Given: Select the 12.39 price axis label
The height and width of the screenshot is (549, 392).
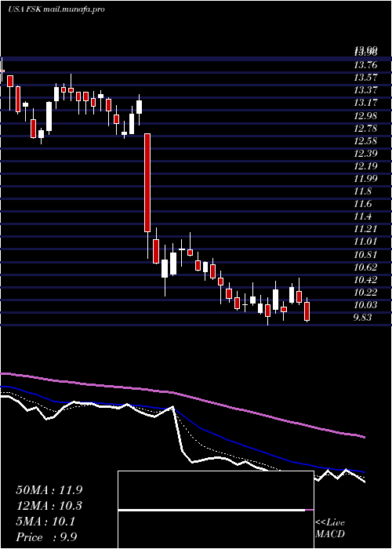Looking at the screenshot, I should point(365,154).
